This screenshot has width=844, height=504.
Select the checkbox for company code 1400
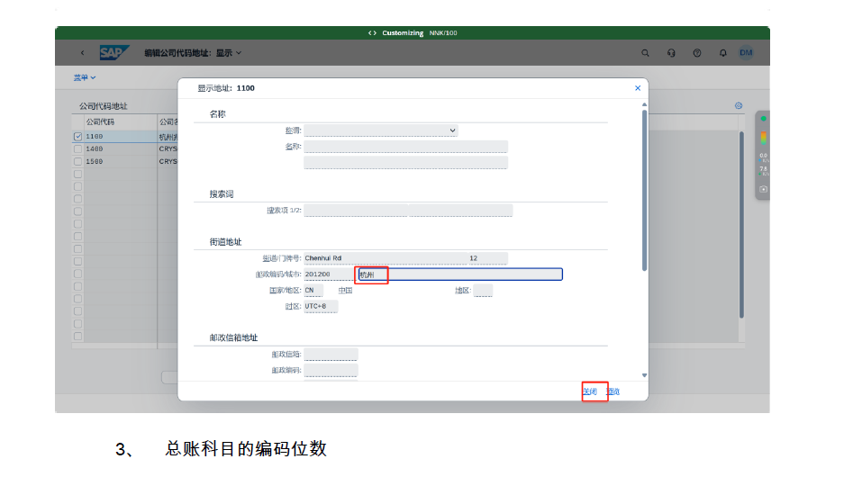[x=78, y=148]
